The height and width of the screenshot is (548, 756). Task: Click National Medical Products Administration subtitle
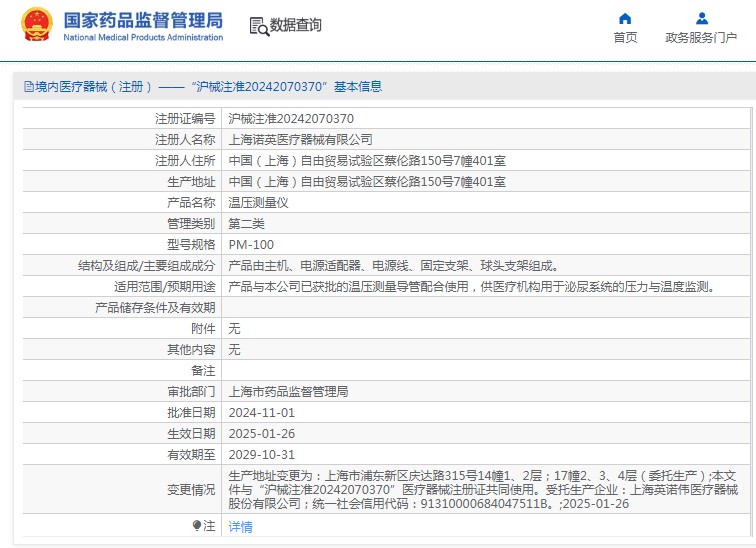click(x=143, y=37)
